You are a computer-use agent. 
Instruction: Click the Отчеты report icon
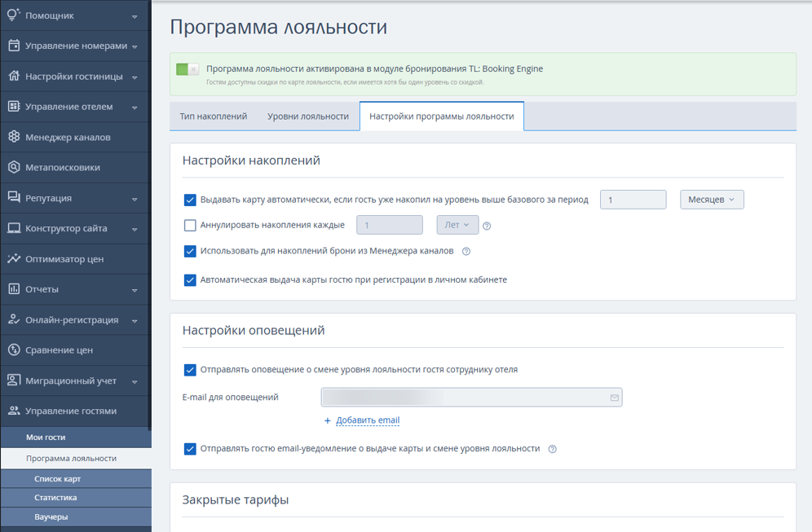point(14,288)
